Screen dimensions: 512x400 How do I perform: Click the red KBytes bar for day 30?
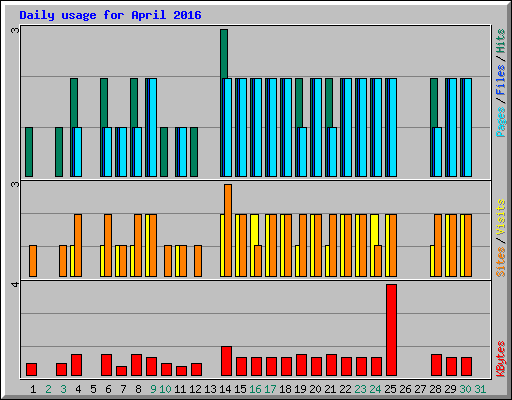tap(466, 366)
